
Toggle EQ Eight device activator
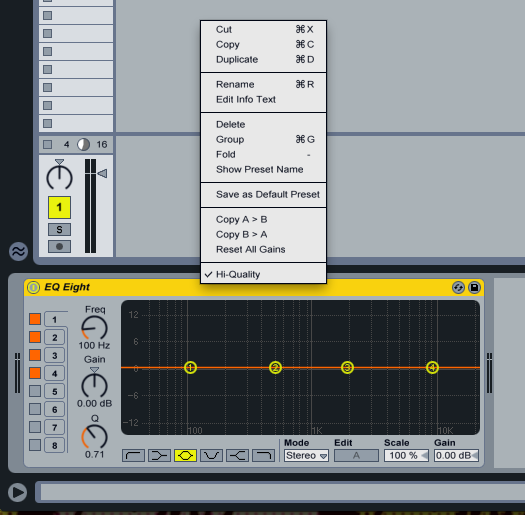[33, 287]
